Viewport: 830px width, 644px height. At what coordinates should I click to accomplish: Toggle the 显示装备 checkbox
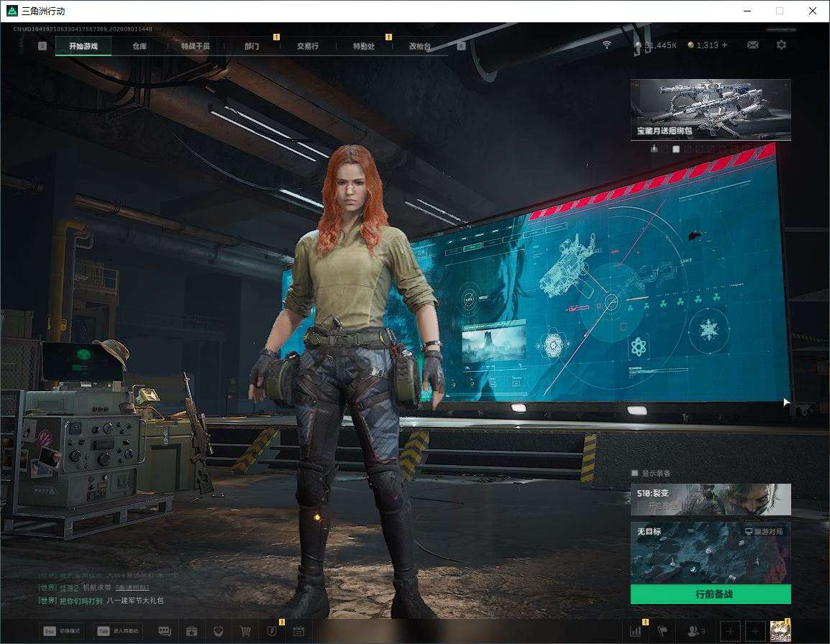coord(634,472)
